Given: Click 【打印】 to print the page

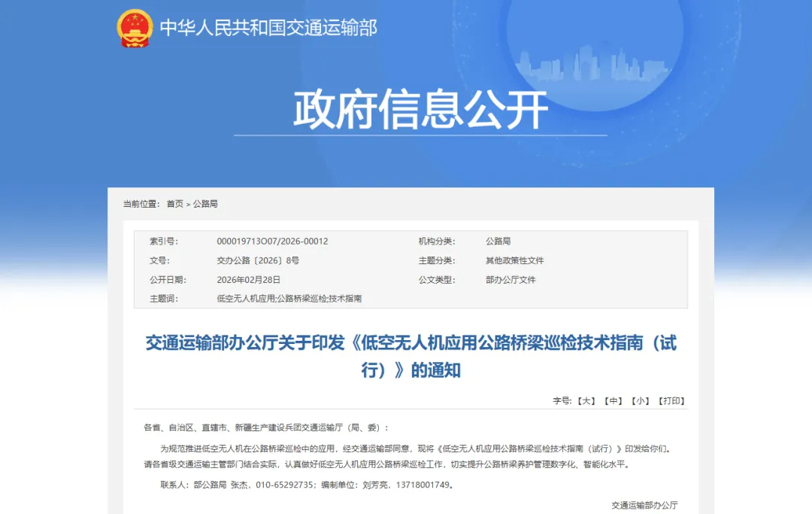Looking at the screenshot, I should coord(673,401).
